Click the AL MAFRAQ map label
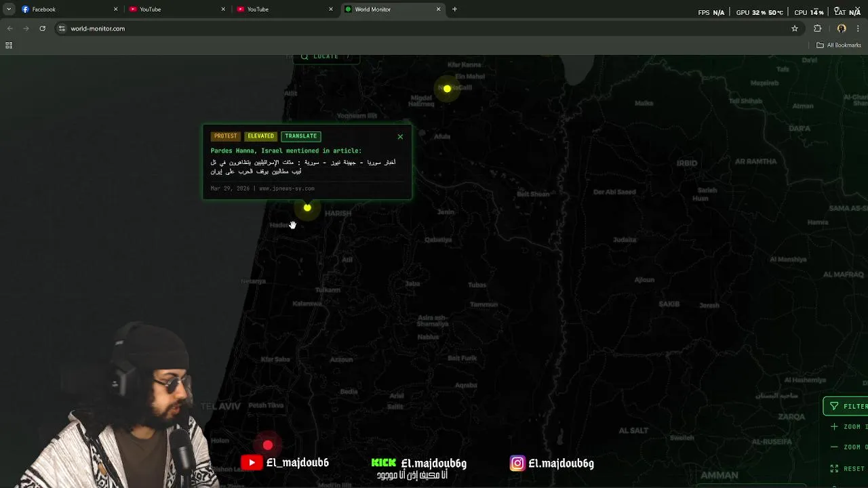The width and height of the screenshot is (868, 488). point(843,274)
